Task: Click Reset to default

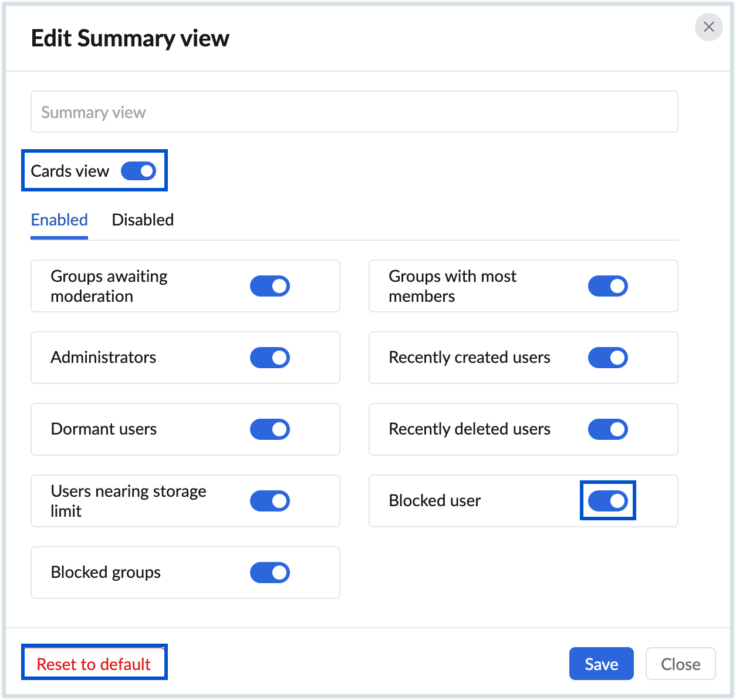Action: 94,664
